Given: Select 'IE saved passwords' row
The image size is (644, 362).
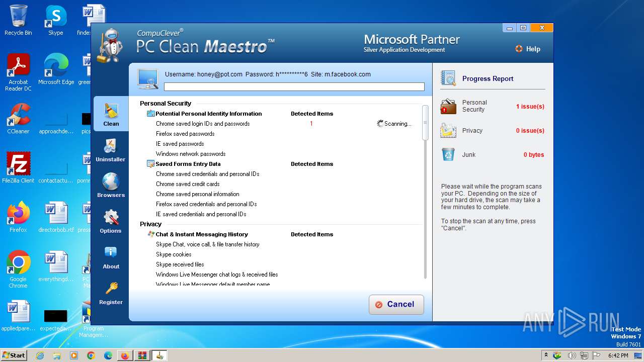Looking at the screenshot, I should click(x=180, y=144).
